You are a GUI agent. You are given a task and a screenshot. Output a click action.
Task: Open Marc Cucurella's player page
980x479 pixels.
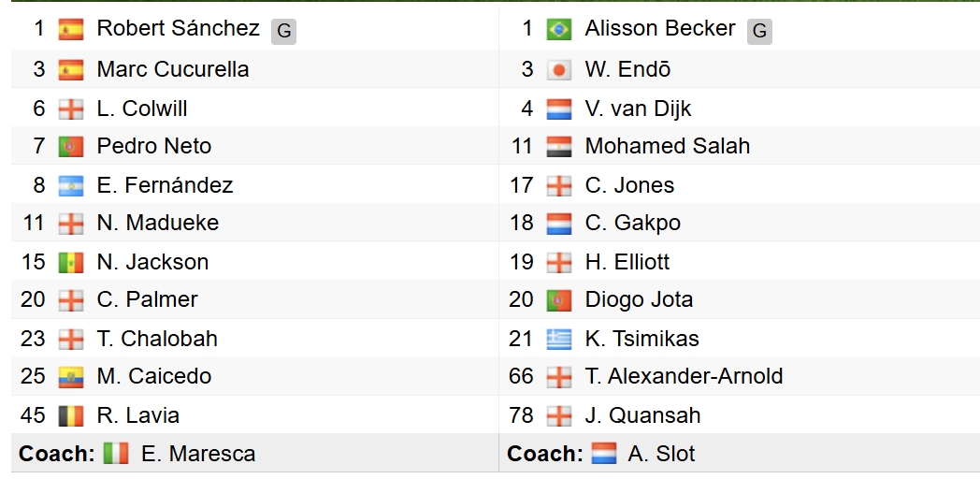click(x=172, y=69)
